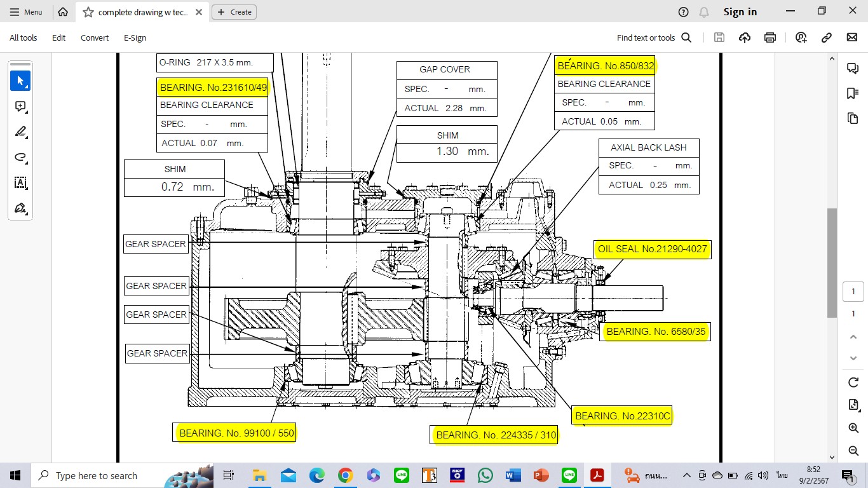Click the zoom in magnifier
The image size is (868, 488).
point(853,428)
